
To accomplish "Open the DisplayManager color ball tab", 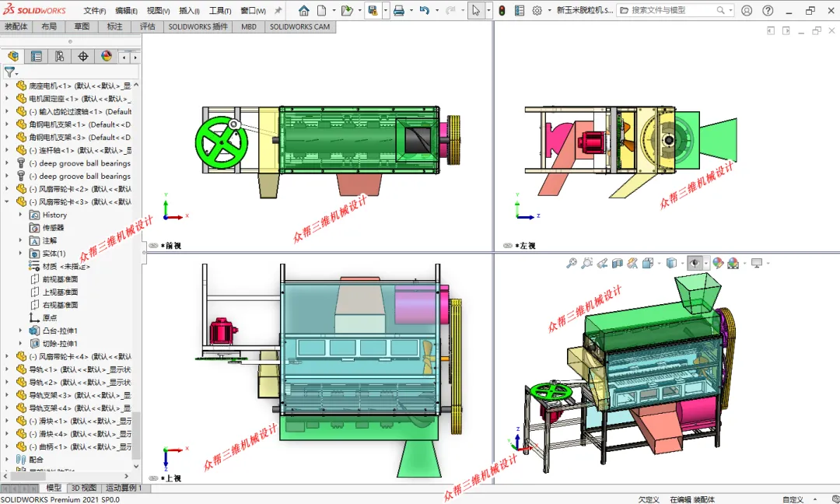I will [107, 56].
